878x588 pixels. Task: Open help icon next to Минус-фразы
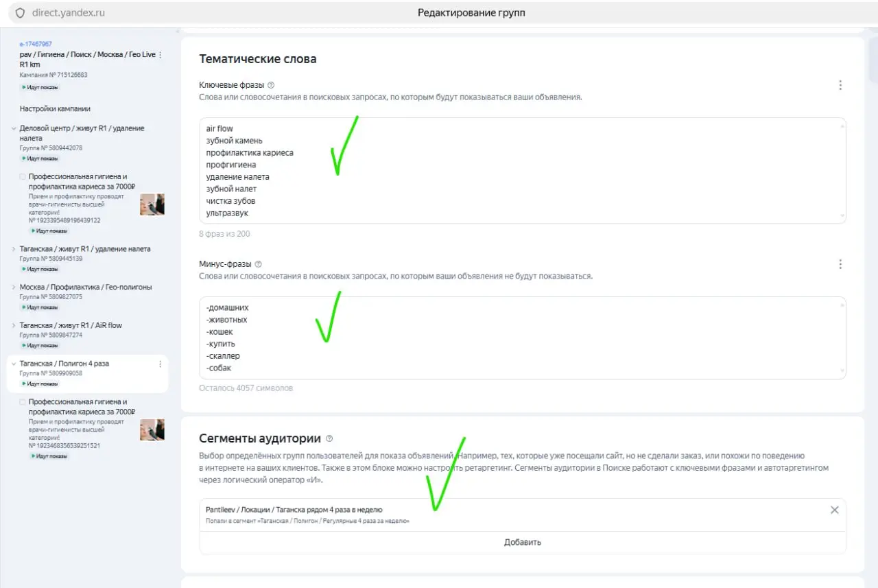[259, 264]
